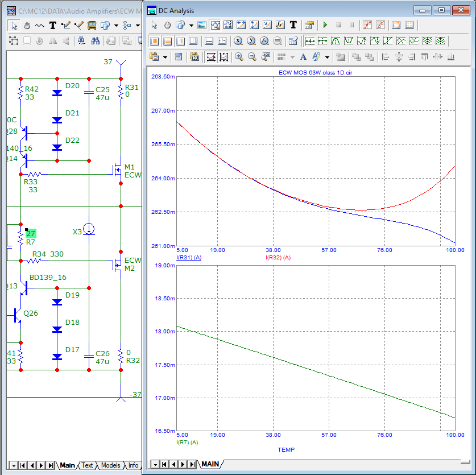Click Graphics shapes tool in DC Analysis toolbar
Viewport: 476px width, 475px height.
click(x=181, y=25)
